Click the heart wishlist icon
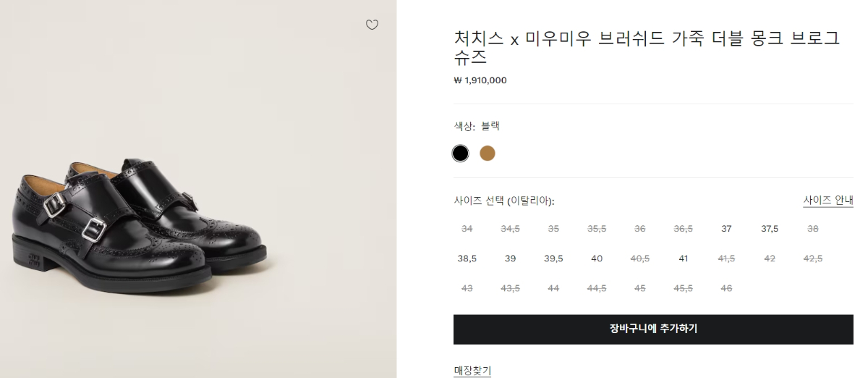 372,25
